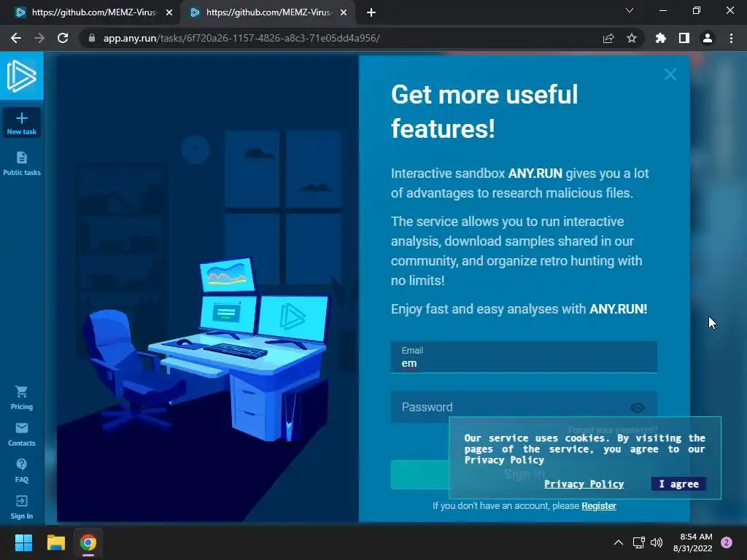Open Windows Start menu

[x=23, y=542]
